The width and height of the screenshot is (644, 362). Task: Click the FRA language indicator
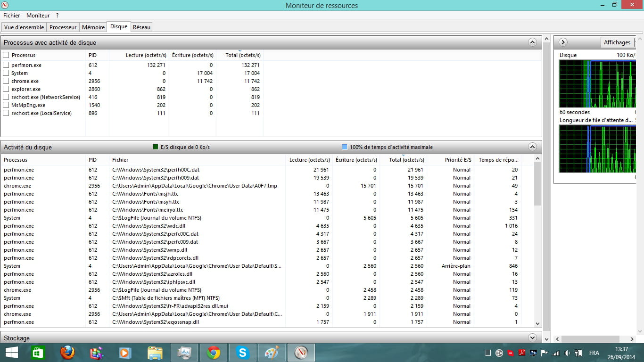[x=594, y=353]
